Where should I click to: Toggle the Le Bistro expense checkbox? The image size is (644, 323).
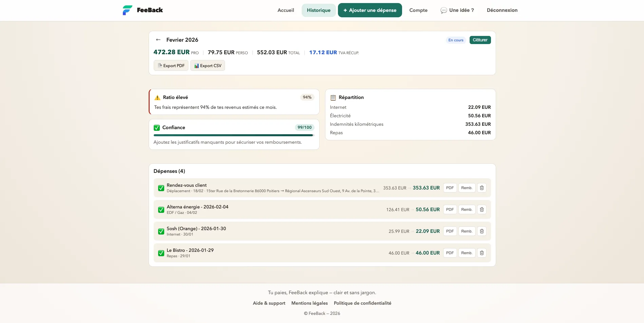click(161, 253)
